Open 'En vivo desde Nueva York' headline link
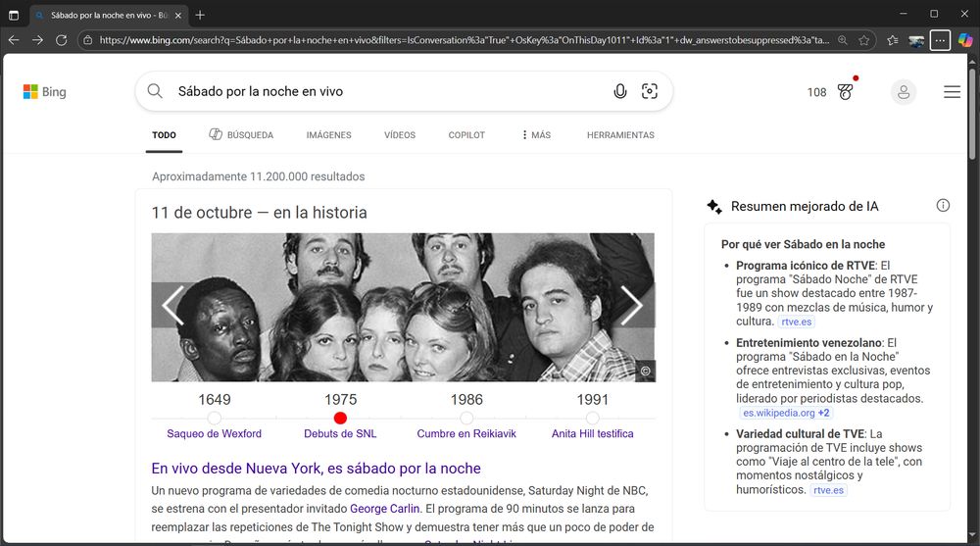Screen dimensions: 980x546 click(316, 469)
